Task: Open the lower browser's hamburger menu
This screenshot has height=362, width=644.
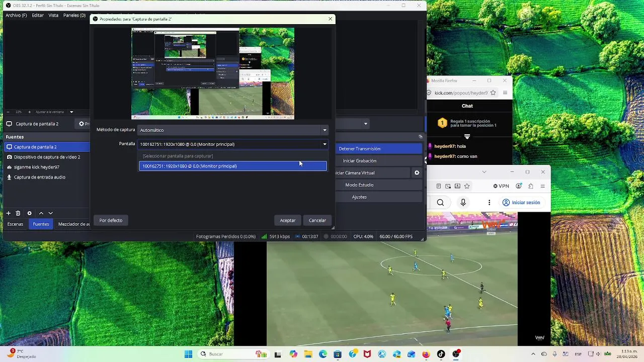Action: (543, 186)
